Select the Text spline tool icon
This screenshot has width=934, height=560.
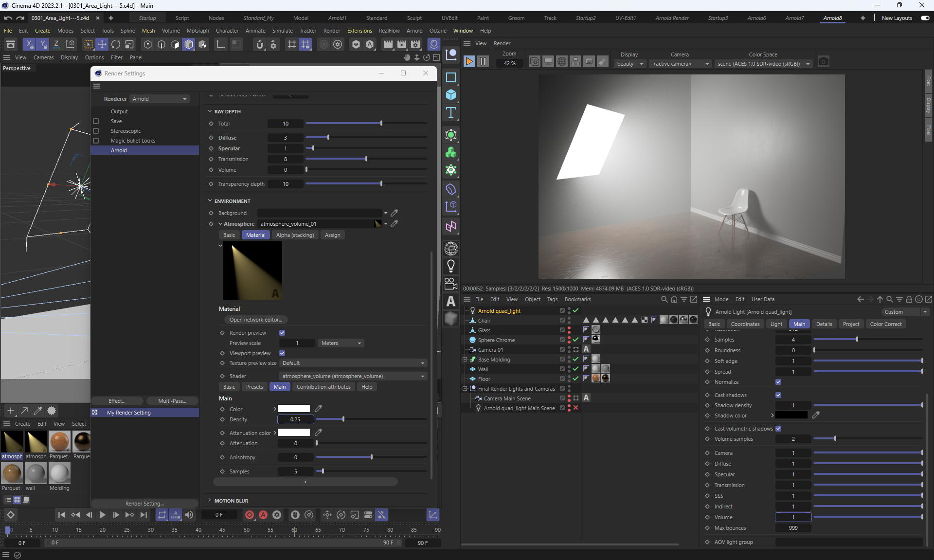(x=451, y=113)
